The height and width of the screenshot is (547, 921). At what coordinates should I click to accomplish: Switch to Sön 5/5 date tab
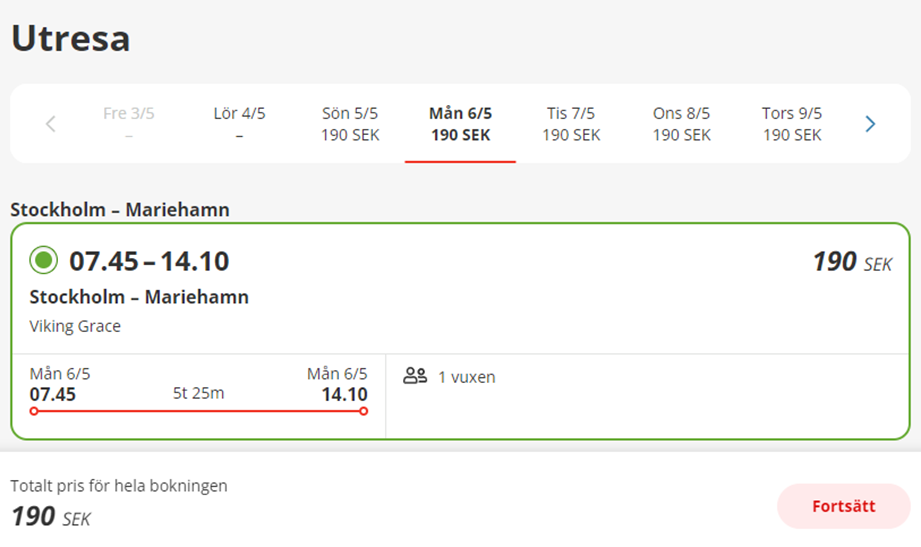point(350,123)
